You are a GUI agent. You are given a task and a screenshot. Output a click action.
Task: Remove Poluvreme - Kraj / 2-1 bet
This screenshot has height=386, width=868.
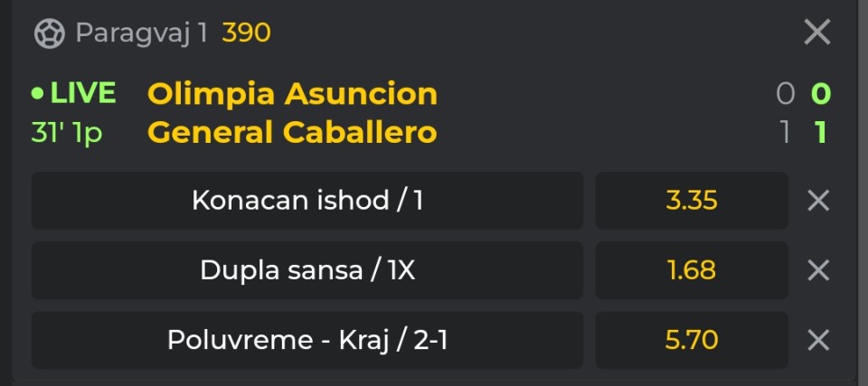[818, 340]
